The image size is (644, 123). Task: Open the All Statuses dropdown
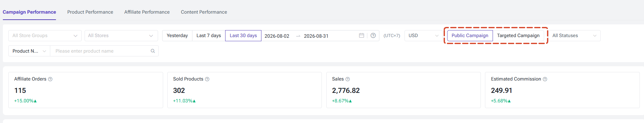[x=574, y=36]
